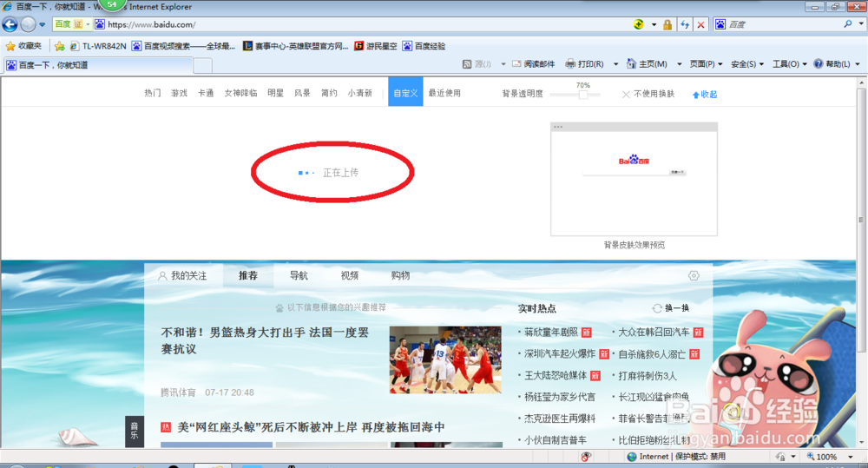Image resolution: width=868 pixels, height=468 pixels.
Task: Click the RSS feeds (源) icon
Action: 467,64
